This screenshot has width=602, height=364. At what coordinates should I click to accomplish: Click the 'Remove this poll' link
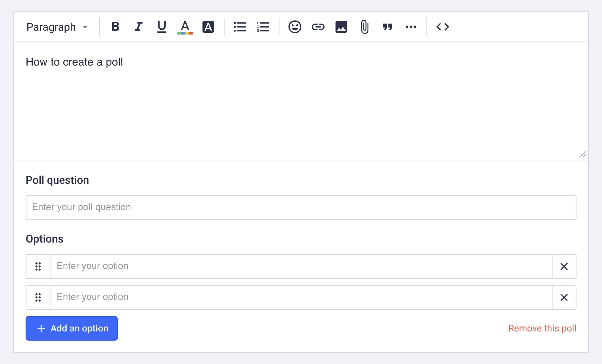click(x=542, y=328)
